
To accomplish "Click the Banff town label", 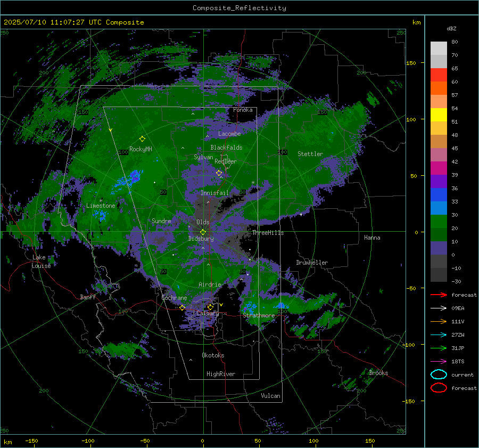I will pos(88,297).
